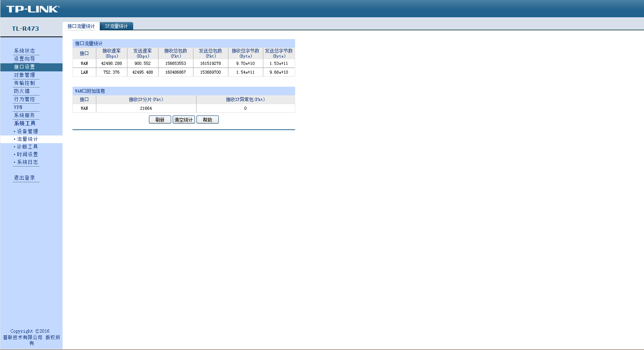Open the 传输控制 menu

click(x=25, y=83)
